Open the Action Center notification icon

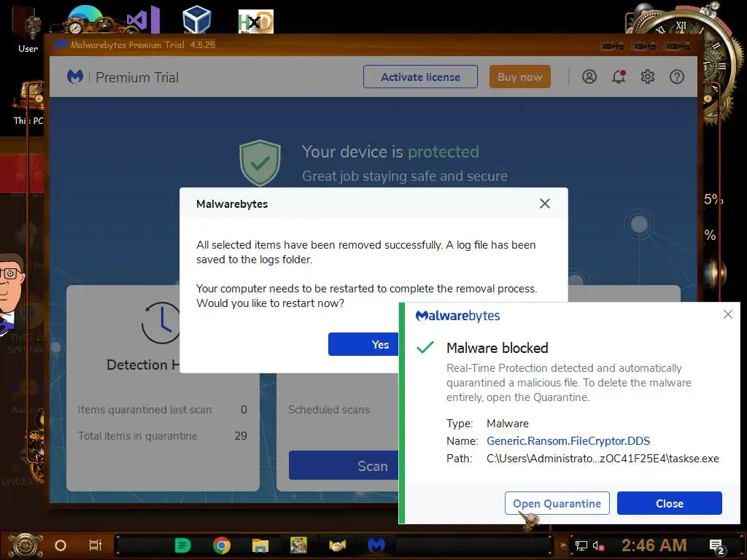717,546
